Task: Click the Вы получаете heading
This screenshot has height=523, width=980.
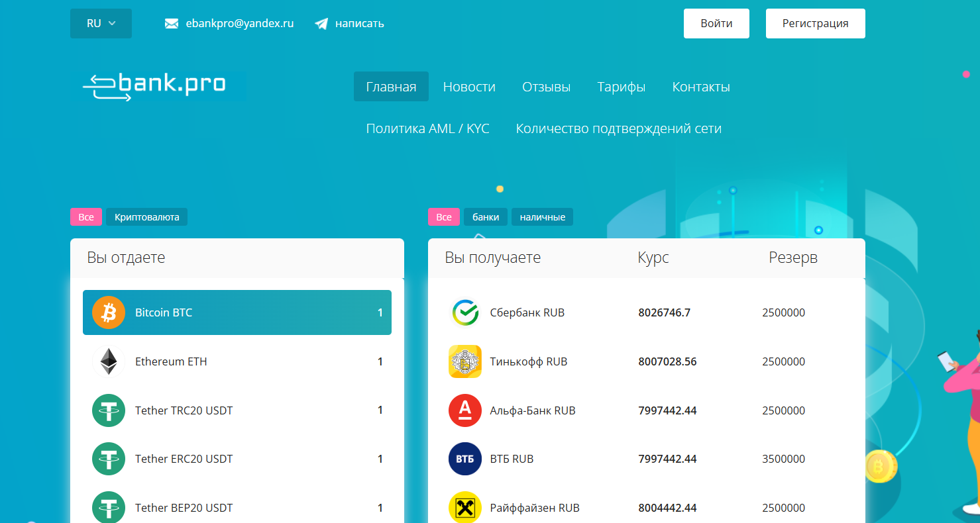Action: (492, 258)
